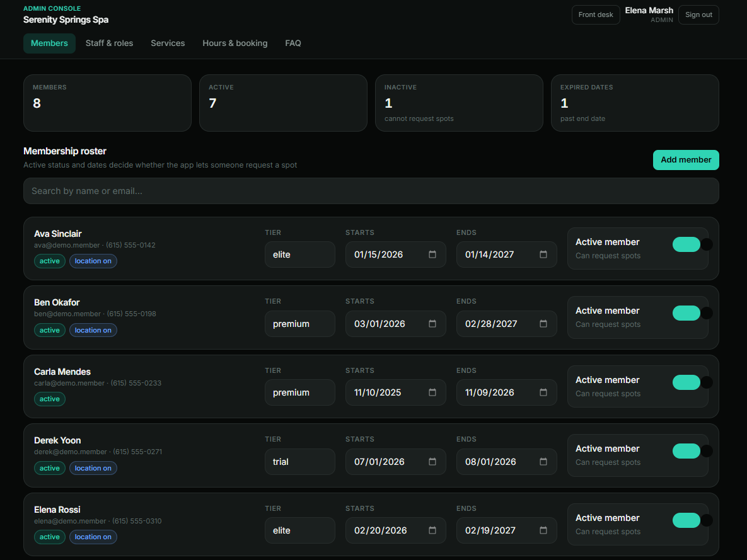Screen dimensions: 747x560
Task: Open calendar picker for Derek Yoon's start date
Action: click(x=432, y=462)
